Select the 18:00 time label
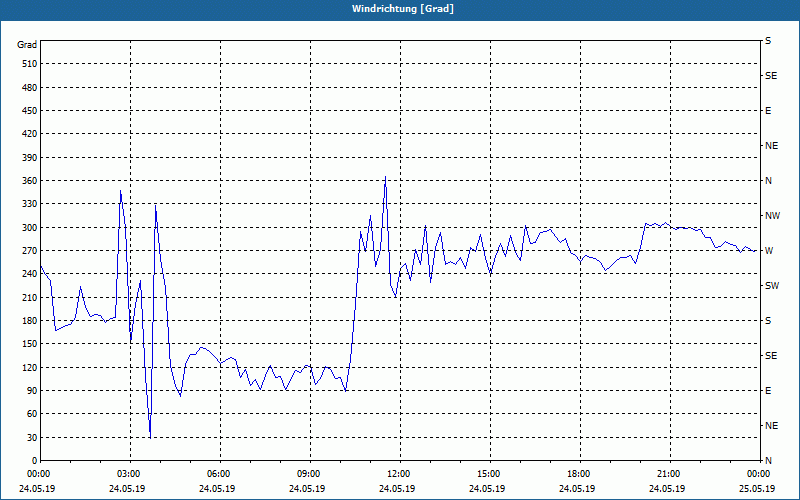This screenshot has width=800, height=500. tap(577, 474)
